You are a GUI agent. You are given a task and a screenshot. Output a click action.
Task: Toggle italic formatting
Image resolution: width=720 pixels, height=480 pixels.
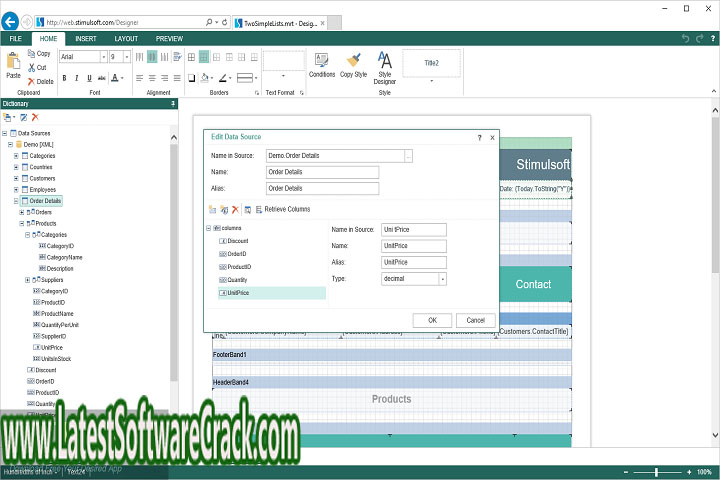(77, 78)
